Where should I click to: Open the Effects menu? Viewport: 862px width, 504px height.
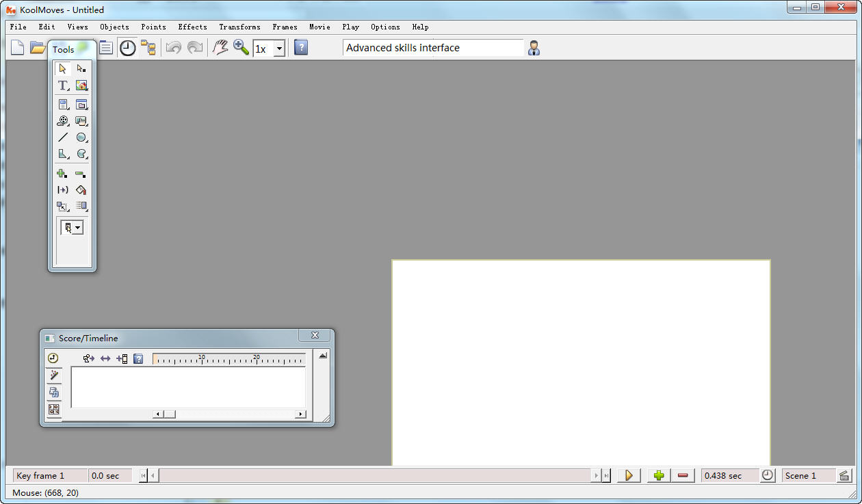click(192, 27)
